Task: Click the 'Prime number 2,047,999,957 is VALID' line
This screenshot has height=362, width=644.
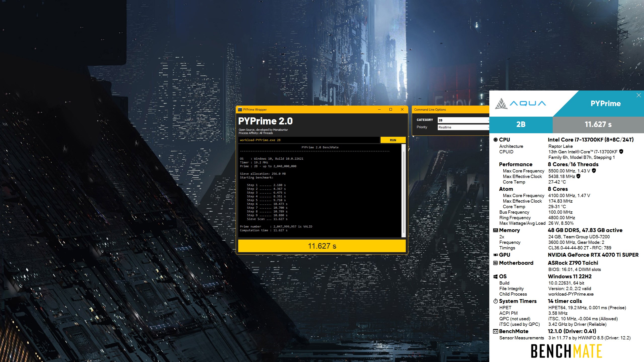Action: point(276,227)
